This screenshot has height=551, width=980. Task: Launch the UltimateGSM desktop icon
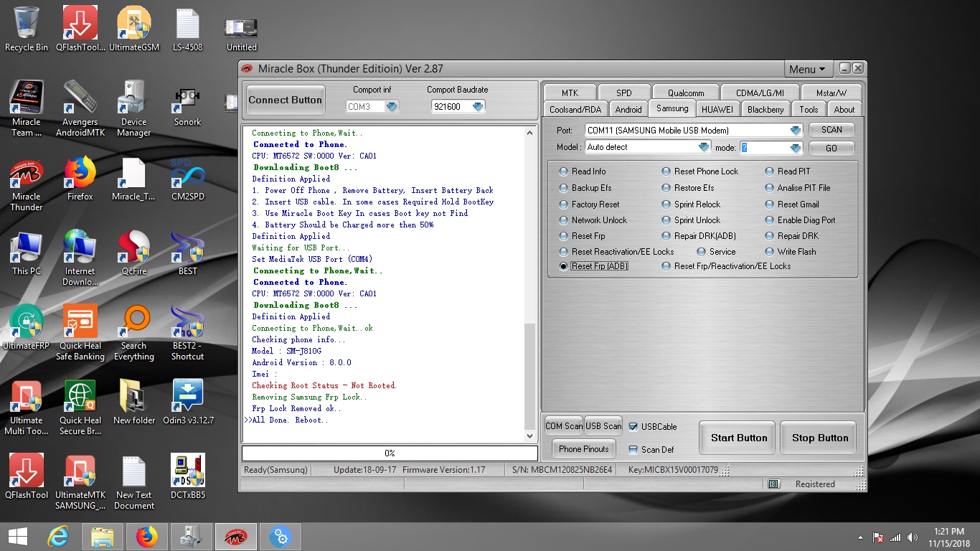(134, 29)
